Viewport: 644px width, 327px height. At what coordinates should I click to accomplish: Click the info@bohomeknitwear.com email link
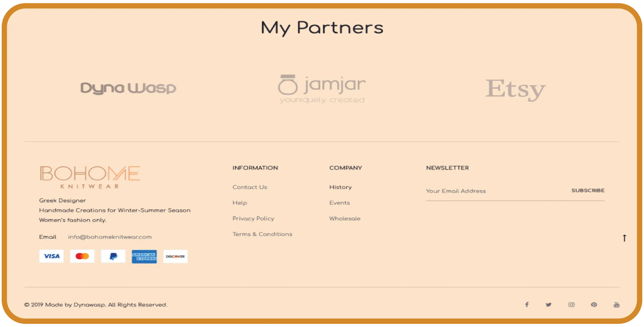(x=110, y=237)
